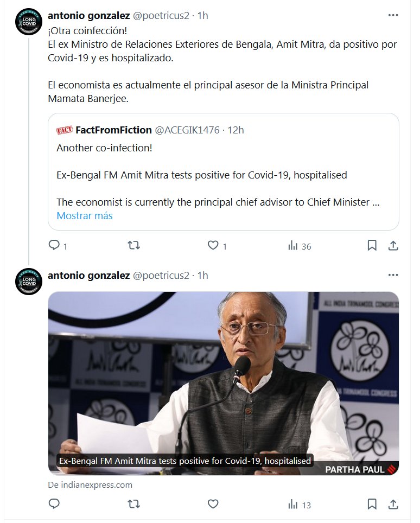Open more options for second tweet
This screenshot has width=420, height=523.
tap(393, 276)
